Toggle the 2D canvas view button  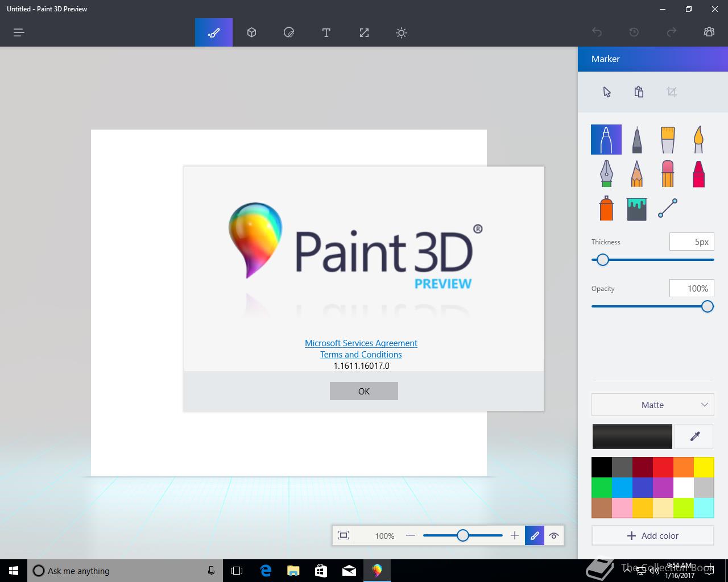(x=535, y=535)
